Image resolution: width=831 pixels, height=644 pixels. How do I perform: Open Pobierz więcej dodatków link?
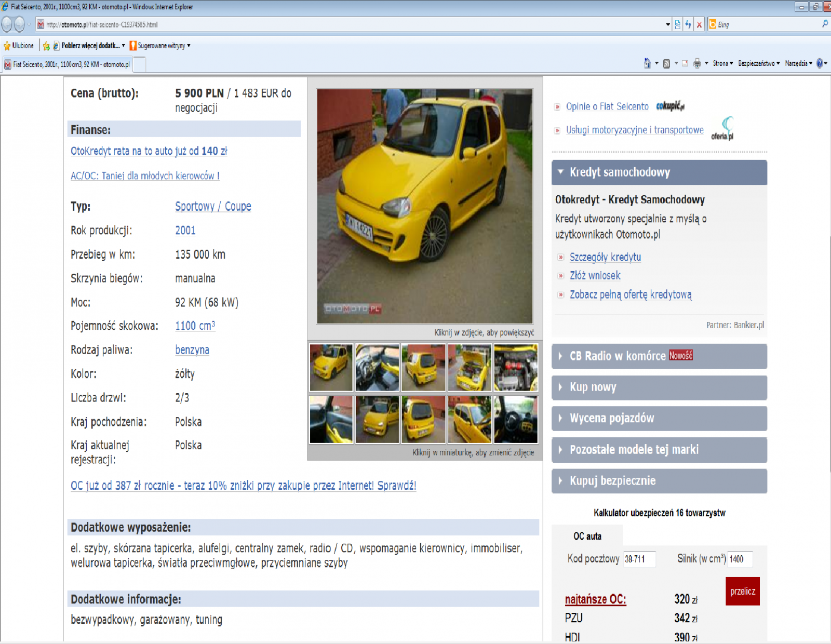(x=89, y=46)
